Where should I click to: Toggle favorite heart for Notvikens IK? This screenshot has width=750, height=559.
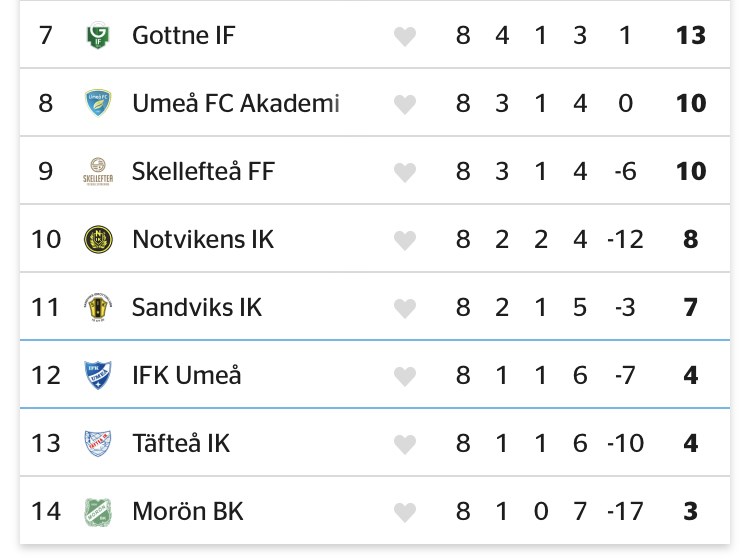(404, 241)
